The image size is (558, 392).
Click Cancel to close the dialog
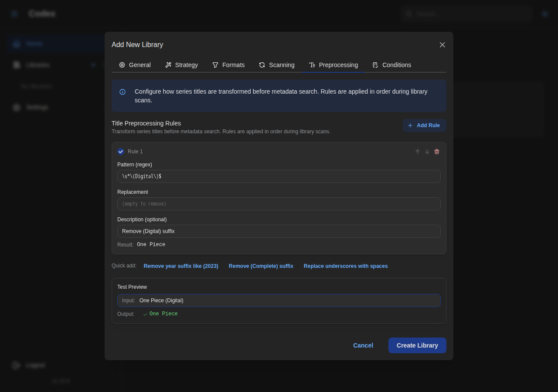coord(363,345)
